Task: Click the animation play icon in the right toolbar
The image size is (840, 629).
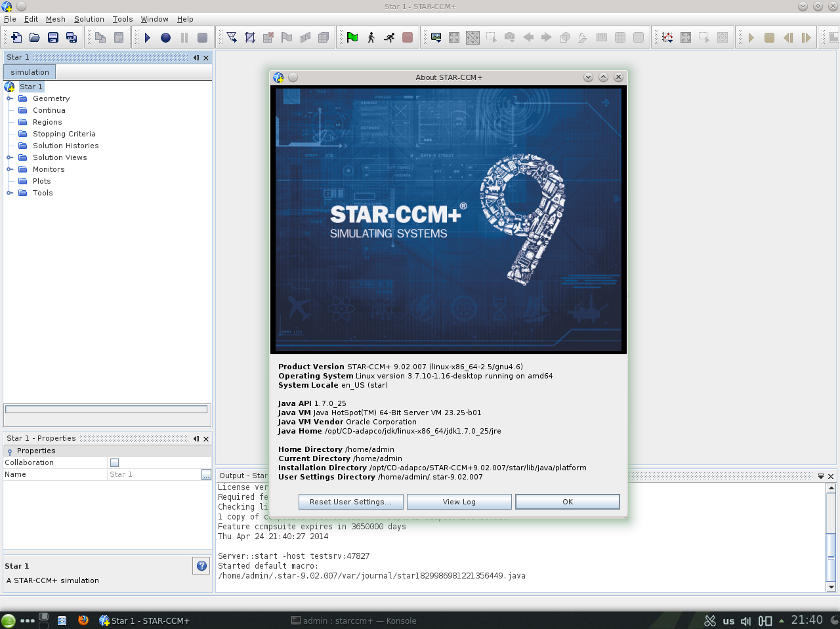Action: tap(751, 37)
